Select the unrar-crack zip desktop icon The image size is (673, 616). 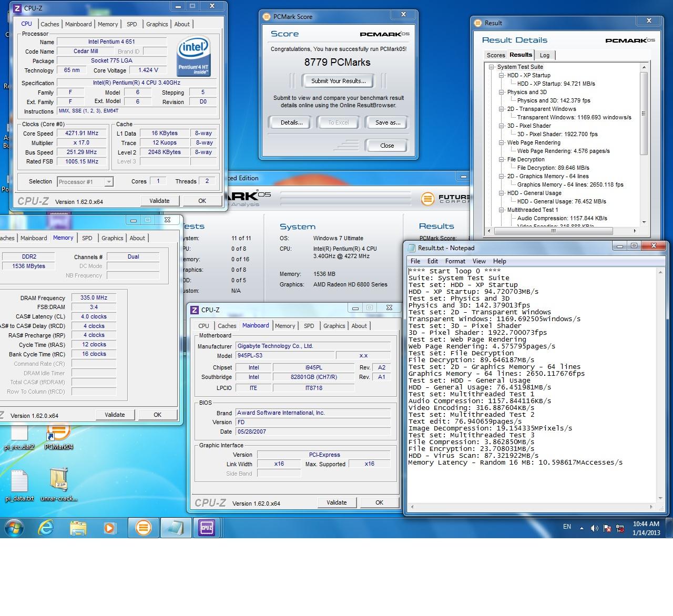[x=59, y=485]
